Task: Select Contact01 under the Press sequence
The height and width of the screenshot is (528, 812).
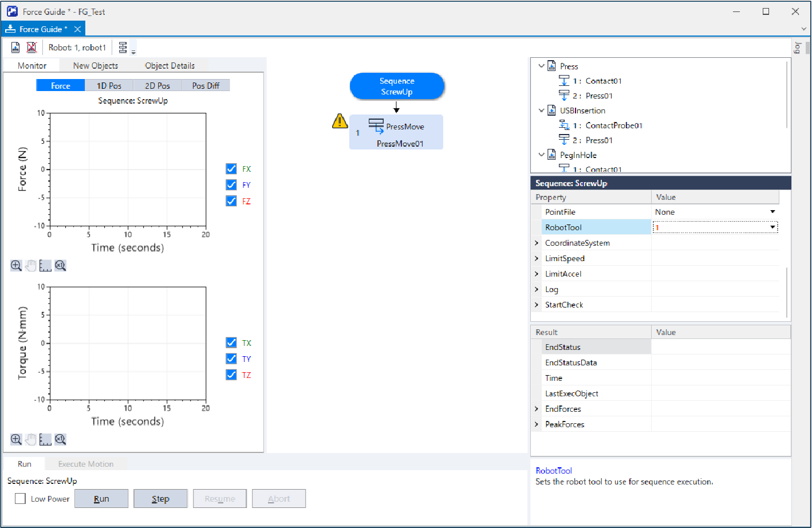Action: pos(603,81)
